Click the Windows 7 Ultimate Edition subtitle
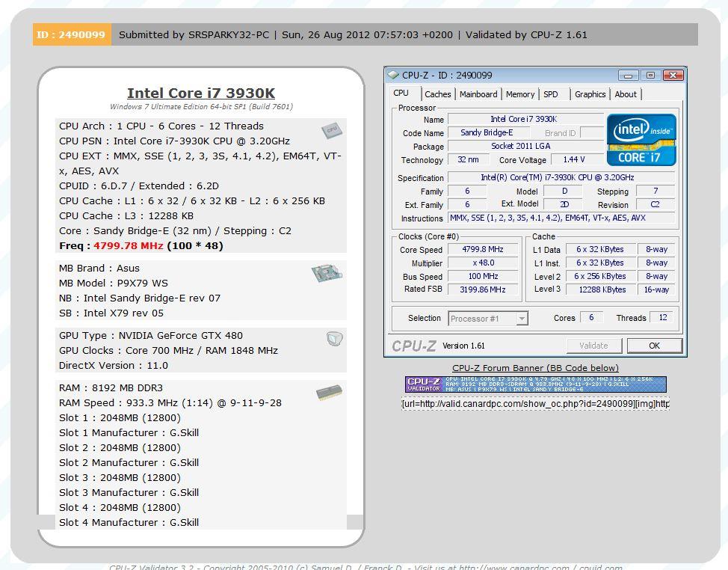This screenshot has height=570, width=728. (201, 107)
